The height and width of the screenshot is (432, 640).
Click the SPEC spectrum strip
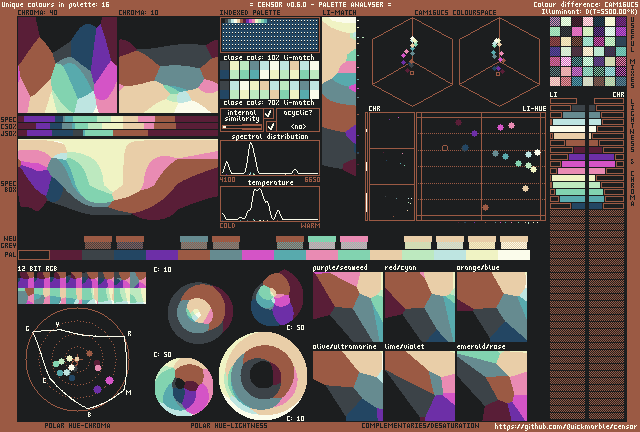click(x=118, y=119)
